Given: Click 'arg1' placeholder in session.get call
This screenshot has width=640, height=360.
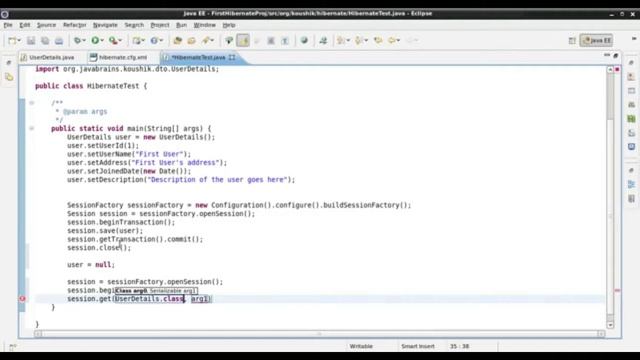Looking at the screenshot, I should (x=200, y=299).
